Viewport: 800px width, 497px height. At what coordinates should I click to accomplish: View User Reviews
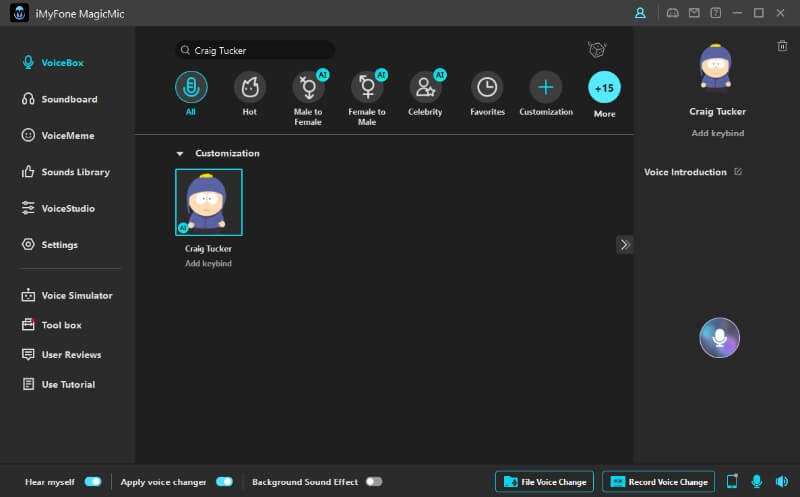click(x=61, y=355)
